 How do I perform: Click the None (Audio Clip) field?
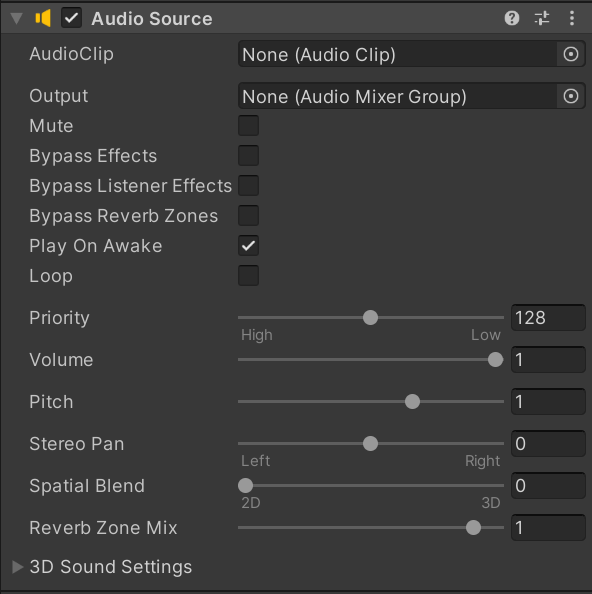pyautogui.click(x=398, y=54)
